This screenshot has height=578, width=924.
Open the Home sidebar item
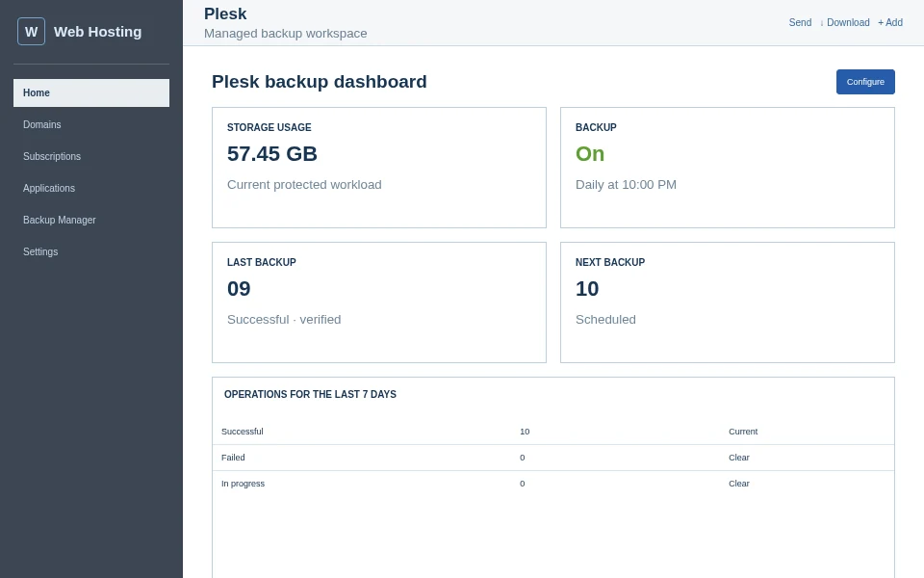pos(91,92)
